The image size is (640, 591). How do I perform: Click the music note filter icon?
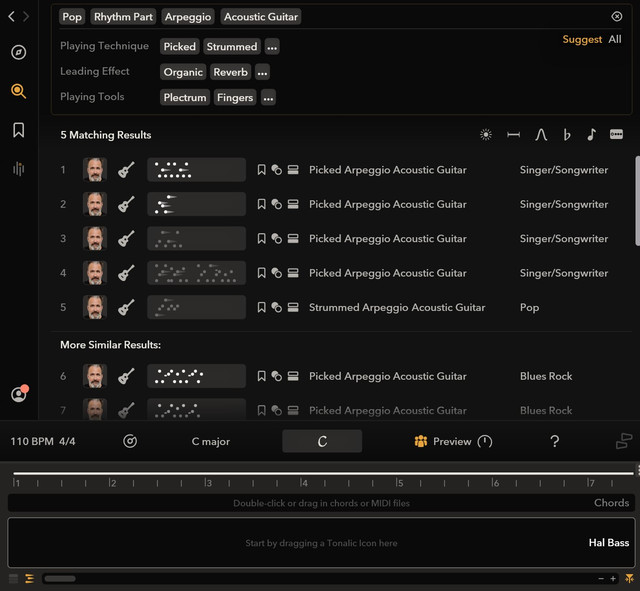[x=591, y=134]
